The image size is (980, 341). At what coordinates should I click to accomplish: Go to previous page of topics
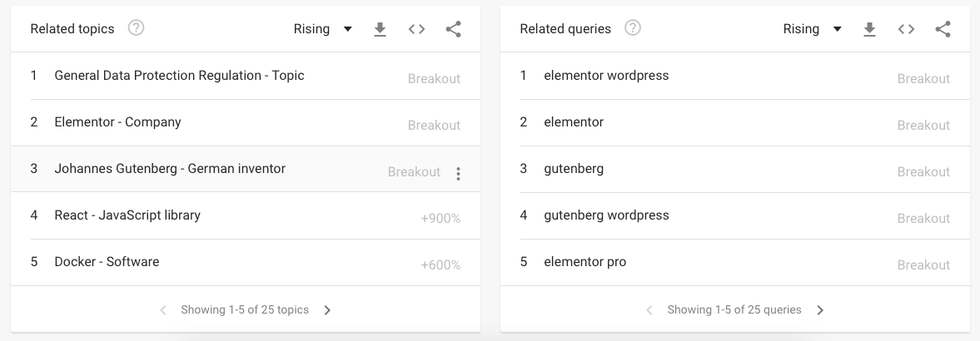click(163, 310)
